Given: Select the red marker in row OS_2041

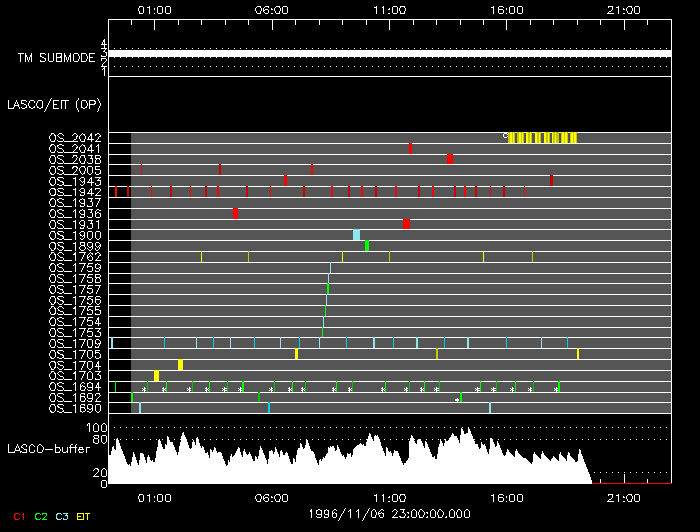Looking at the screenshot, I should pyautogui.click(x=410, y=148).
